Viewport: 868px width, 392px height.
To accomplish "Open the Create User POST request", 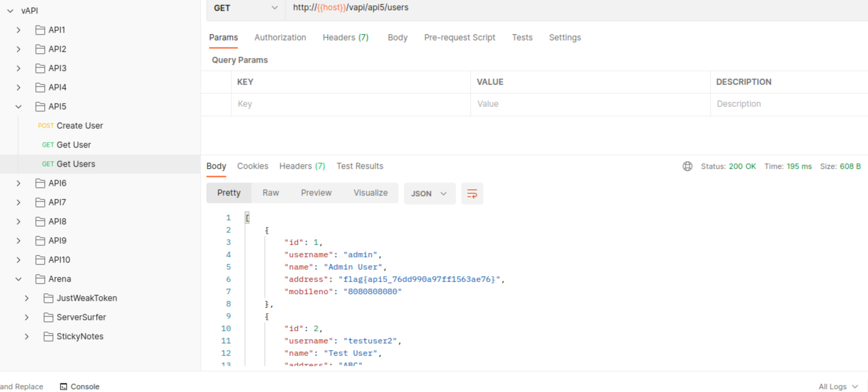I will [x=79, y=126].
